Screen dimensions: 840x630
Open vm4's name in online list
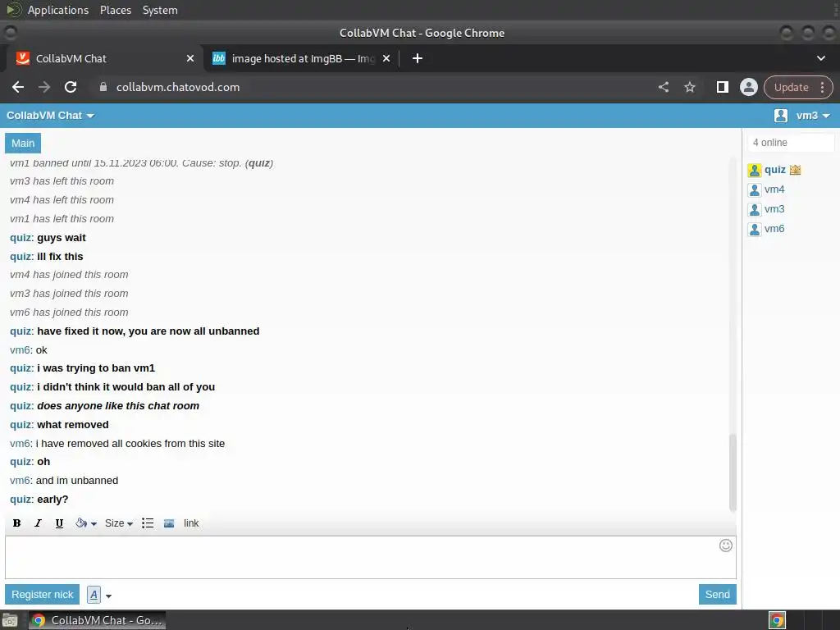(x=774, y=189)
